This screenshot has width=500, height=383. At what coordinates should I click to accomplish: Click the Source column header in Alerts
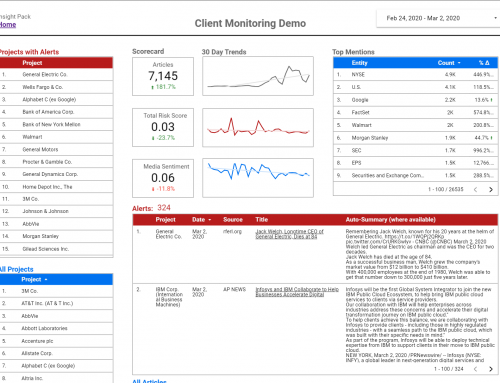pyautogui.click(x=233, y=219)
